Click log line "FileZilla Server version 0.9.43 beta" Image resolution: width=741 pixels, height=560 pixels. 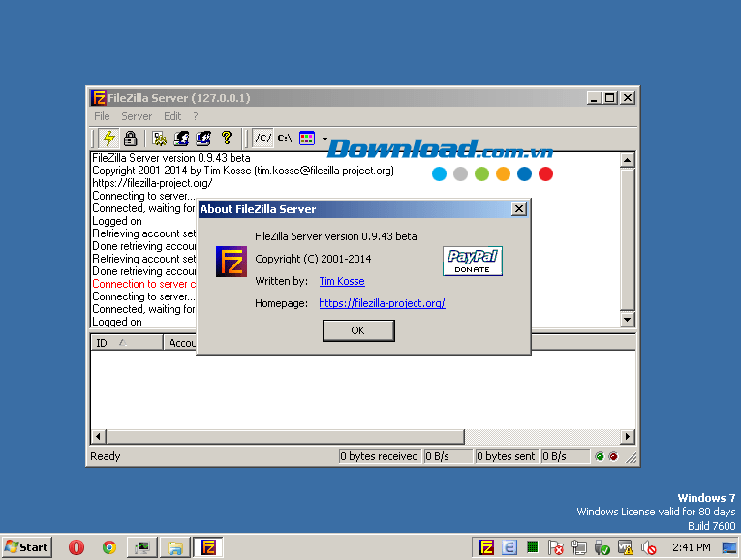[x=171, y=158]
